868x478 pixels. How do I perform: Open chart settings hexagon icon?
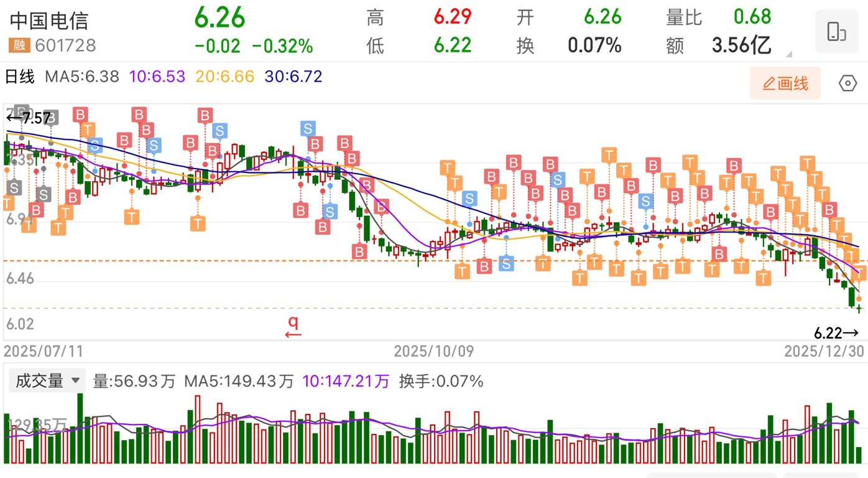point(847,83)
